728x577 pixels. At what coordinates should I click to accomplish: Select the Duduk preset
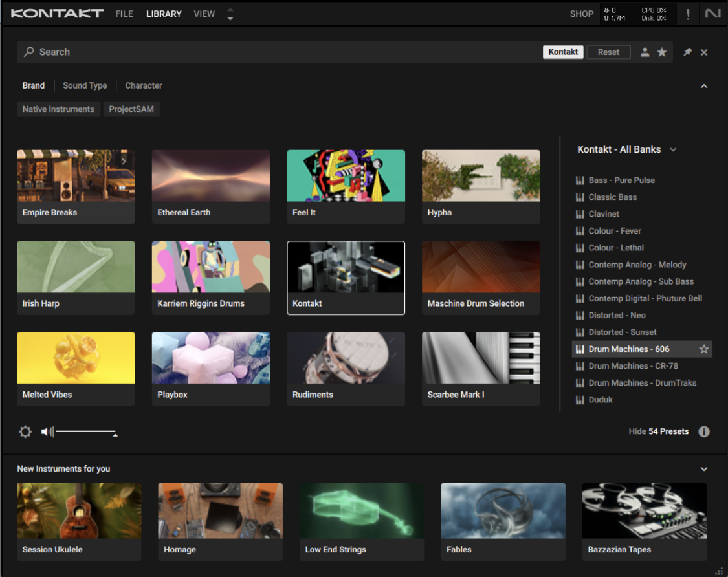click(x=601, y=400)
